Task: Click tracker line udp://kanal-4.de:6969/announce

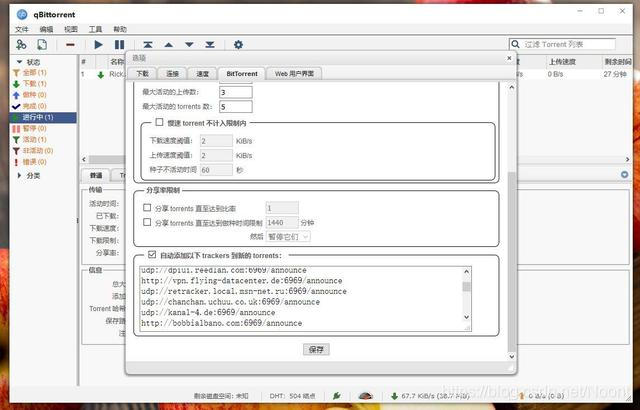Action: tap(208, 312)
